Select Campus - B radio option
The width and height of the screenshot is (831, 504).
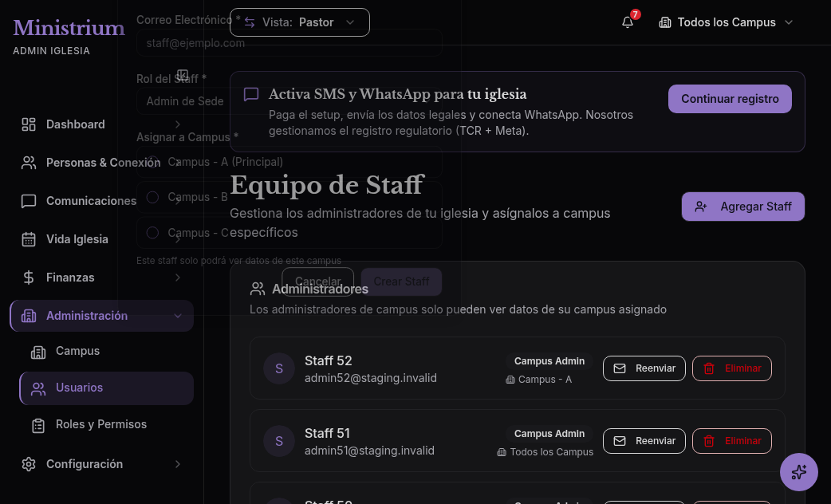click(x=152, y=197)
